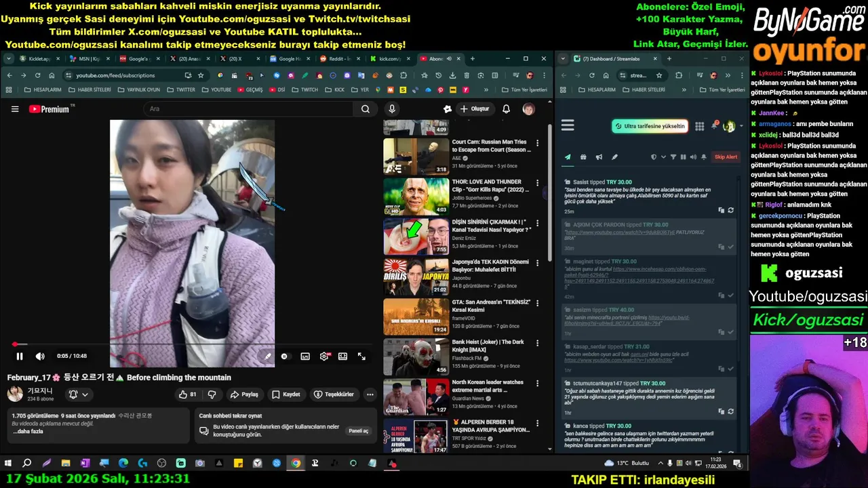Open Chrome from Windows taskbar
The height and width of the screenshot is (488, 868).
click(296, 464)
